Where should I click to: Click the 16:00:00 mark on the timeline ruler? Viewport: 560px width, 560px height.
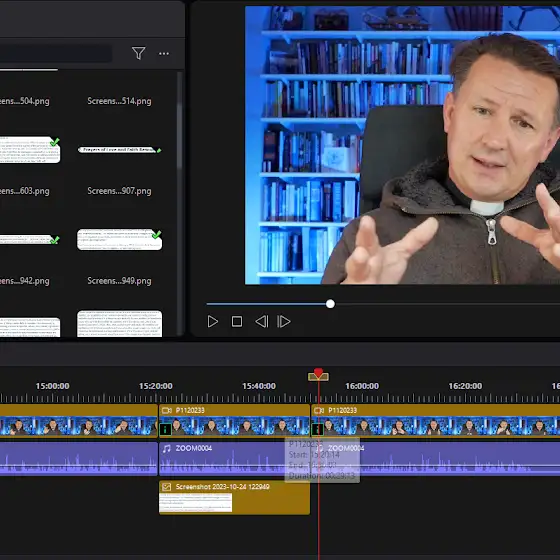click(362, 386)
